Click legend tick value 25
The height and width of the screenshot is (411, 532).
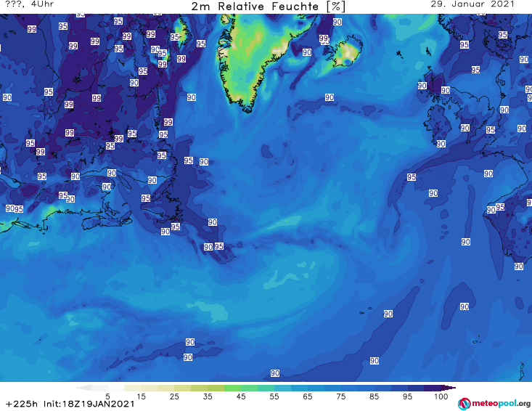[174, 396]
